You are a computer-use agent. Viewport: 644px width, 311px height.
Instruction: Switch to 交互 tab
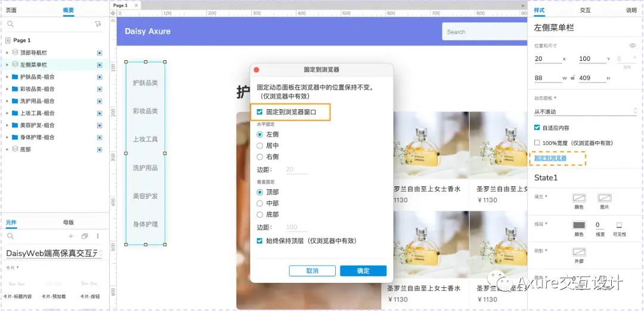[585, 10]
